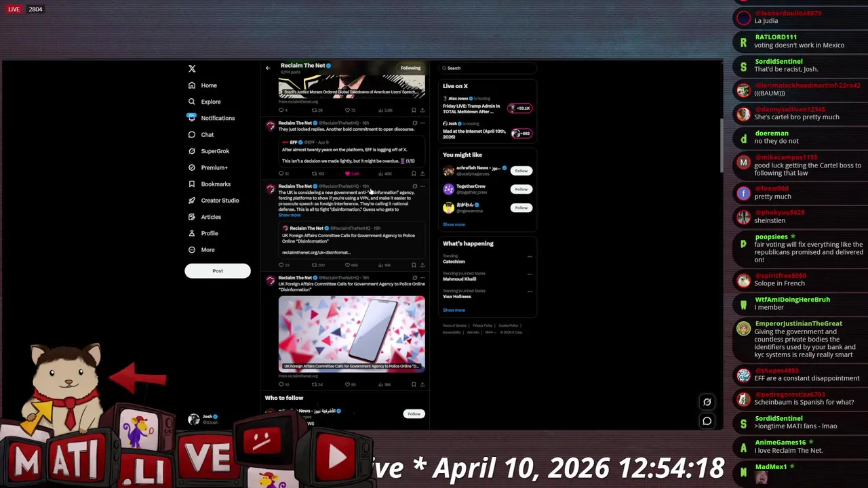This screenshot has height=488, width=868.
Task: Click the X search field
Action: pos(488,68)
